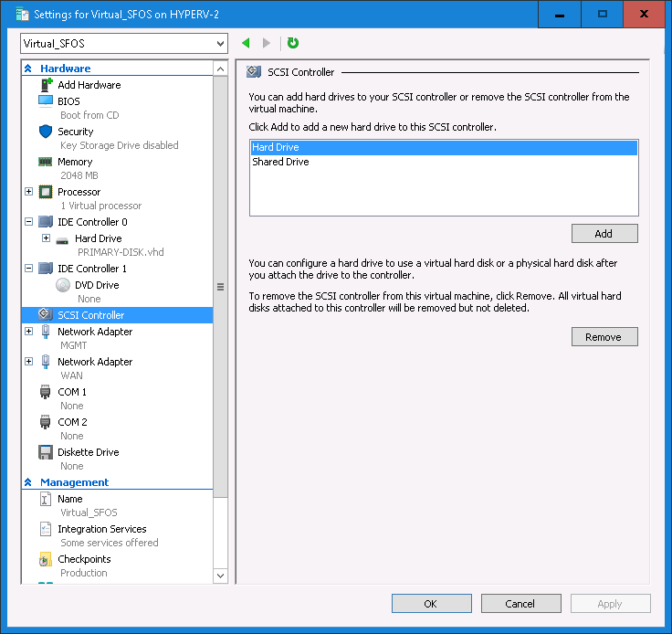Click the green refresh icon
This screenshot has height=634, width=672.
tap(292, 43)
